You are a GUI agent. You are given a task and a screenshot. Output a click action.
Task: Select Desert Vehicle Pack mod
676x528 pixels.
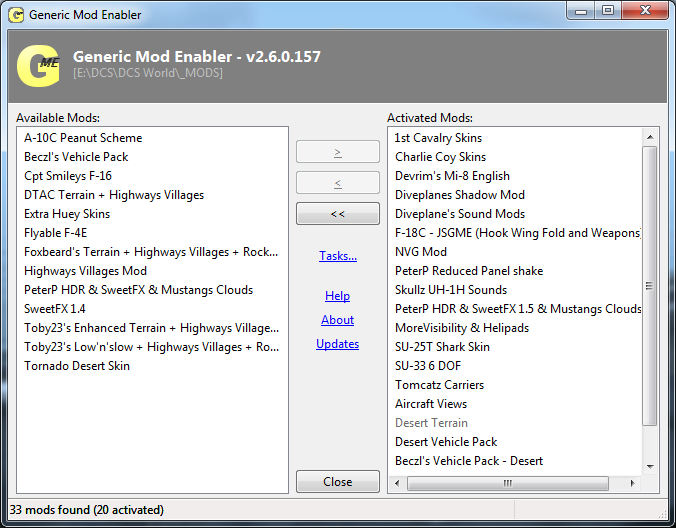(446, 441)
